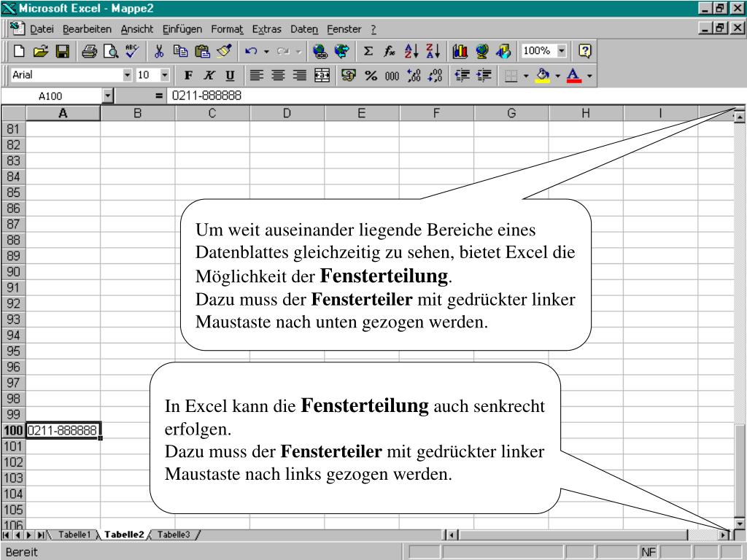Image resolution: width=747 pixels, height=560 pixels.
Task: Expand the Arial font name dropdown
Action: click(x=127, y=75)
